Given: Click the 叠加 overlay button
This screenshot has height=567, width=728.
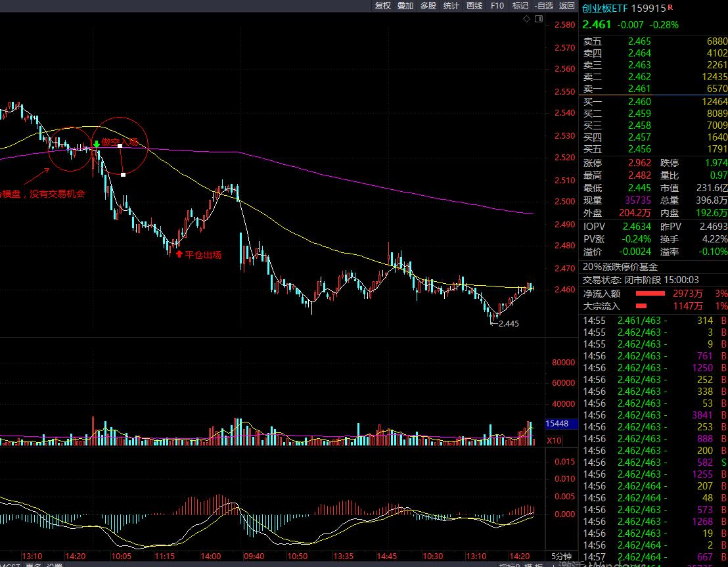Looking at the screenshot, I should 405,5.
